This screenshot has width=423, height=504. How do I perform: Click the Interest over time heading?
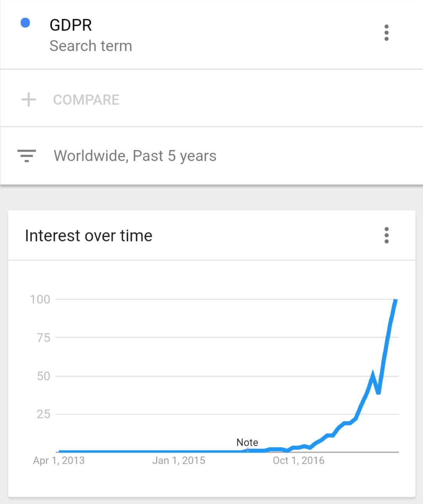(x=89, y=236)
